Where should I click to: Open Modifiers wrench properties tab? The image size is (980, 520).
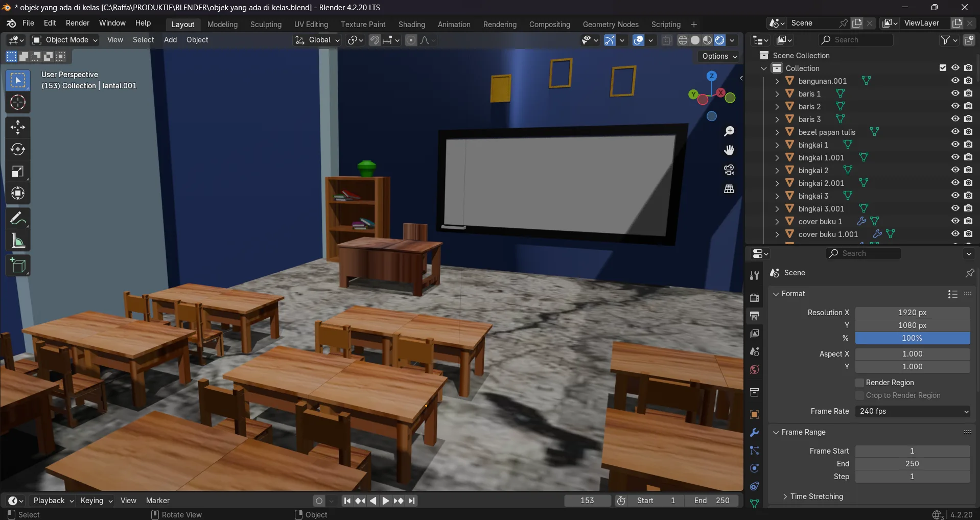pyautogui.click(x=754, y=433)
